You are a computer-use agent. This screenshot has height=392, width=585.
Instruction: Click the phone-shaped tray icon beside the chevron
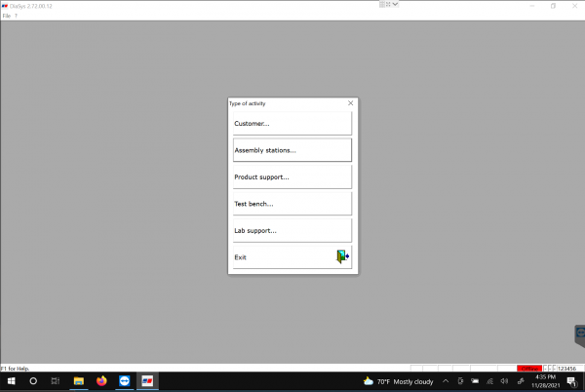click(x=460, y=381)
